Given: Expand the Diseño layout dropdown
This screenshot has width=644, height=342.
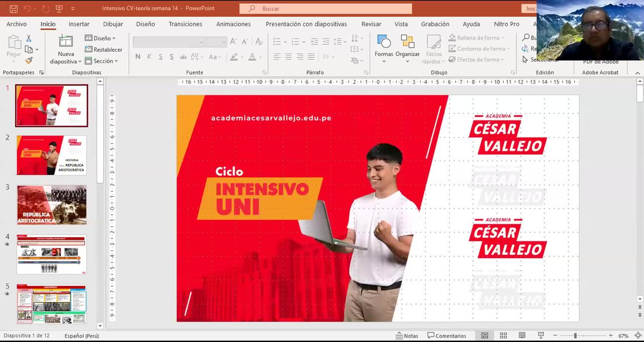Looking at the screenshot, I should point(100,38).
